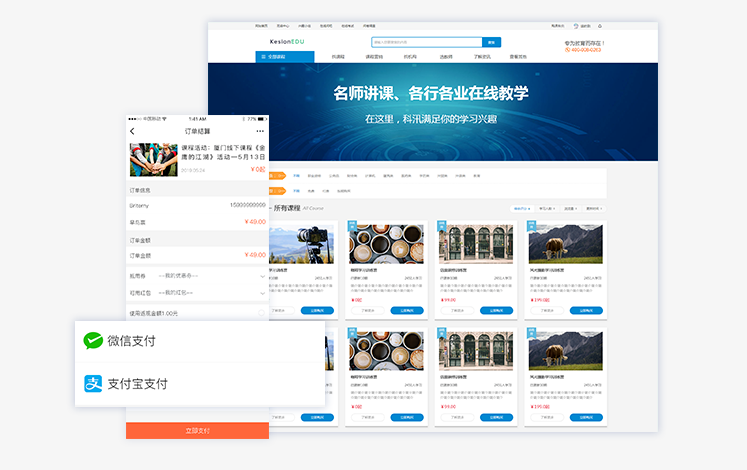Click the orange phone hotline icon

(567, 50)
